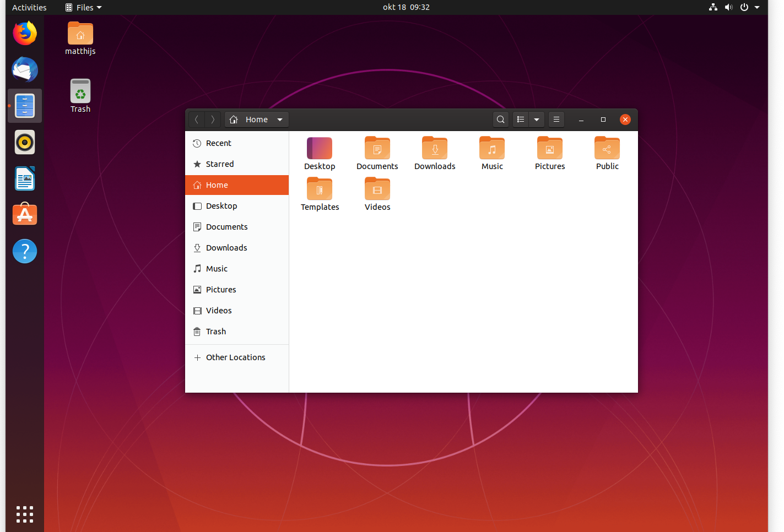The image size is (784, 532).
Task: Open Ubuntu Software from the dock
Action: 25,214
